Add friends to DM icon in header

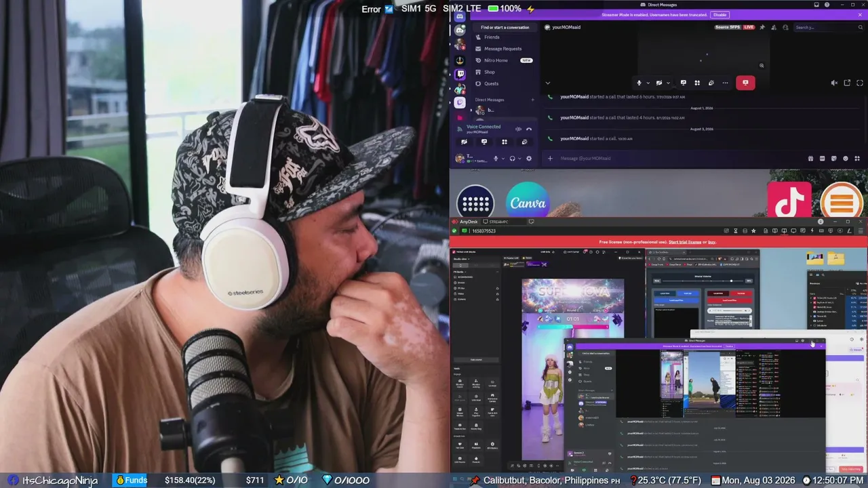[774, 27]
